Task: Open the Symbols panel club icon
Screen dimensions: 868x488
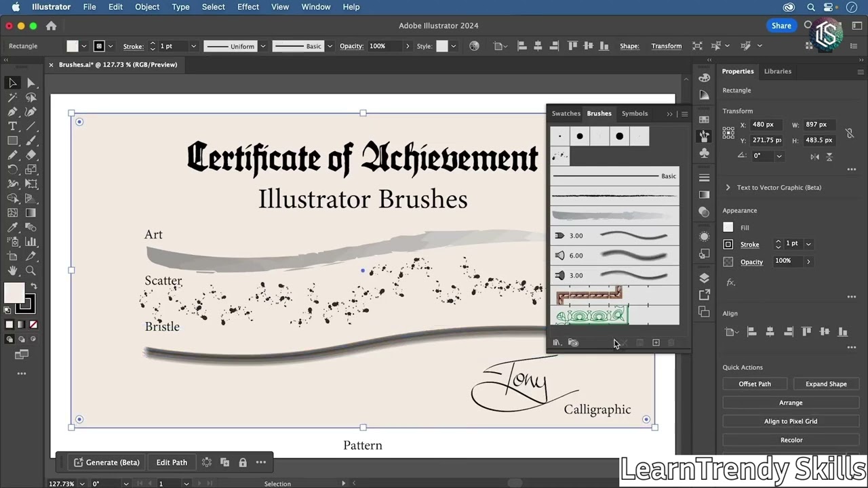Action: [x=704, y=152]
